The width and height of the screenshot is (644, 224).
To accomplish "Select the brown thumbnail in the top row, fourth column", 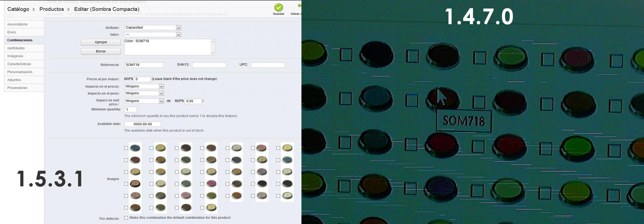I will (x=211, y=148).
